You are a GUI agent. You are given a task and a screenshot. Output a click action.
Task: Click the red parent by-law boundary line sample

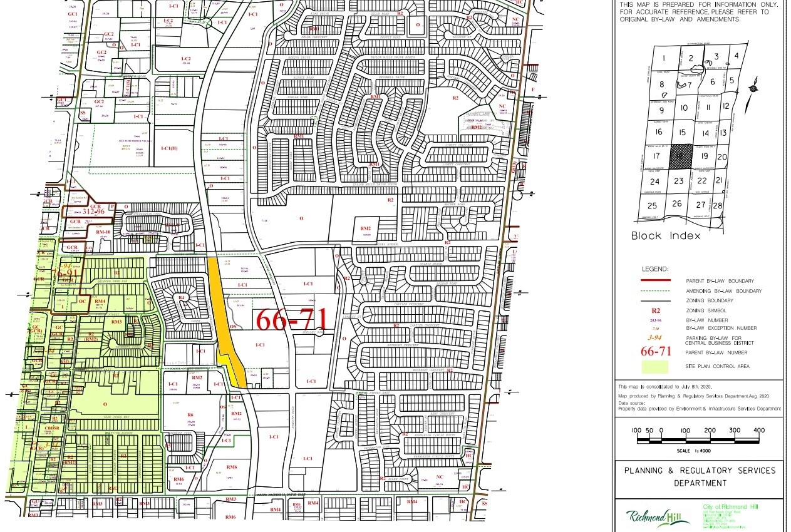656,281
